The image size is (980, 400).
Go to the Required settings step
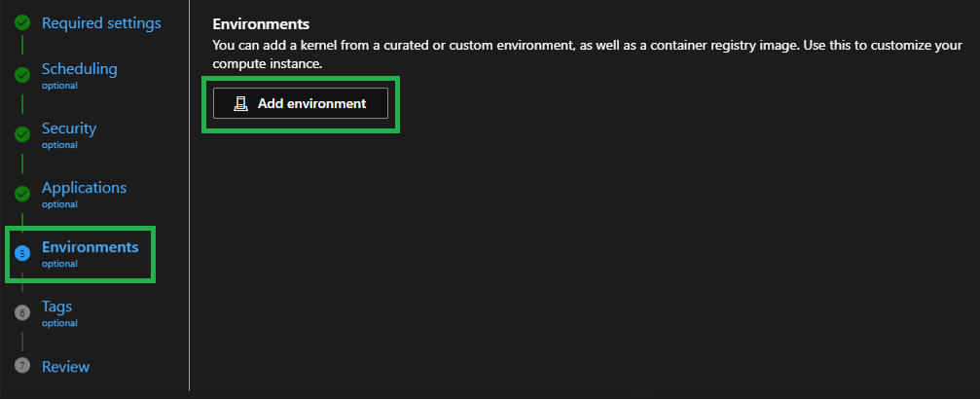(101, 22)
